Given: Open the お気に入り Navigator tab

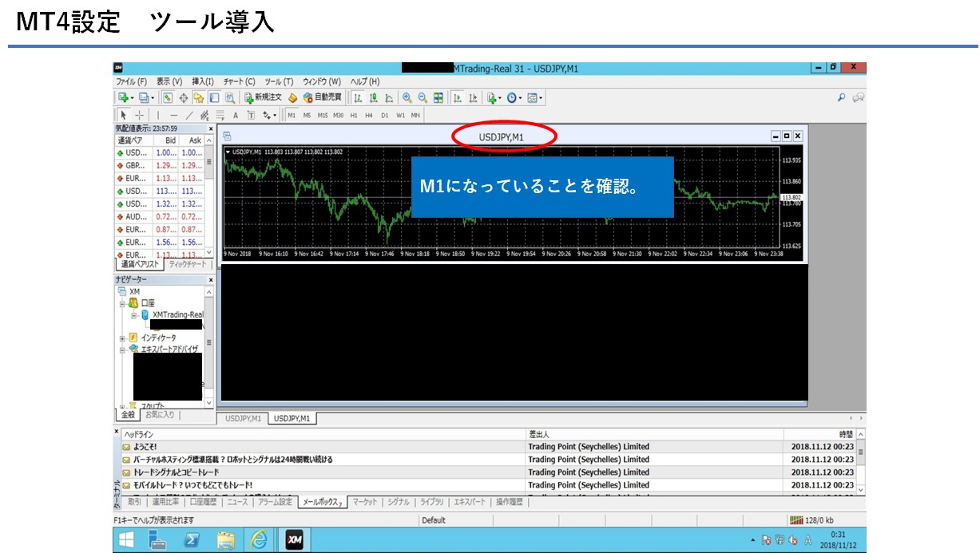Looking at the screenshot, I should [161, 415].
